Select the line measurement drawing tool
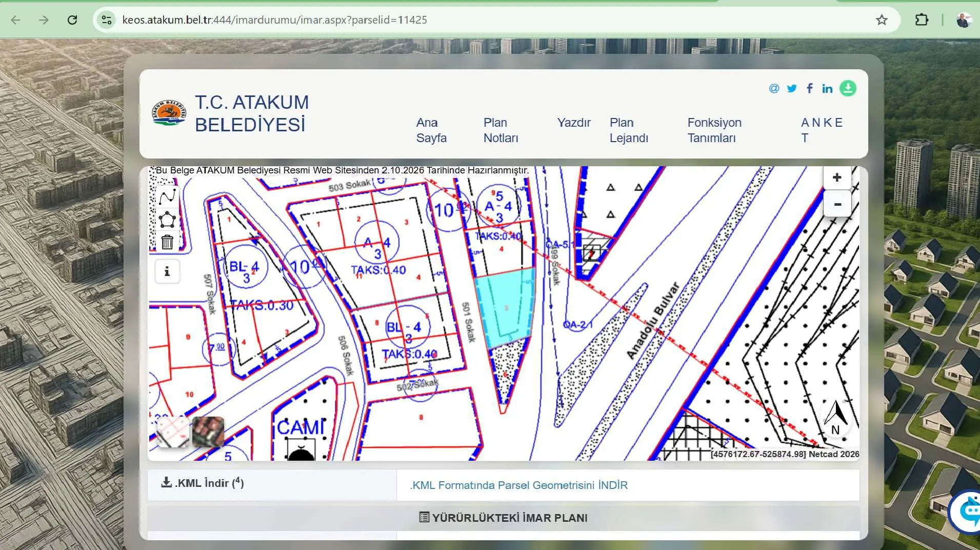This screenshot has height=550, width=980. [x=167, y=197]
